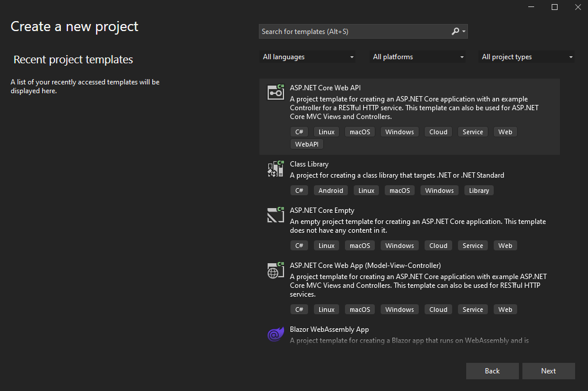Screen dimensions: 588x391
Task: Click the ASP.NET Core Web App MVC icon
Action: pos(276,270)
